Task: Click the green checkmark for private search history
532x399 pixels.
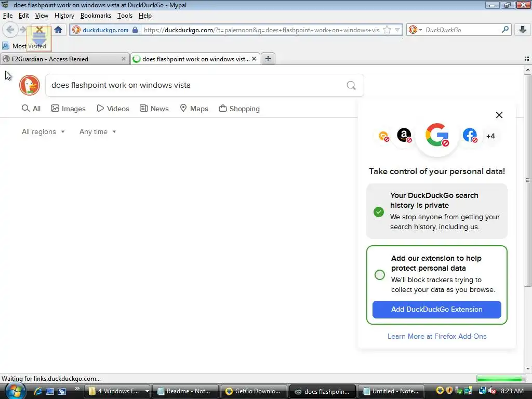Action: tap(379, 212)
